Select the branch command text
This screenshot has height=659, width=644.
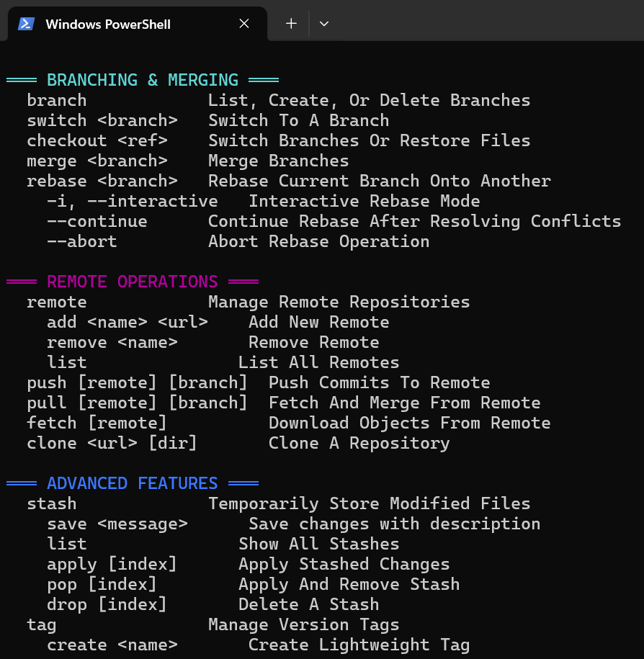tap(56, 100)
